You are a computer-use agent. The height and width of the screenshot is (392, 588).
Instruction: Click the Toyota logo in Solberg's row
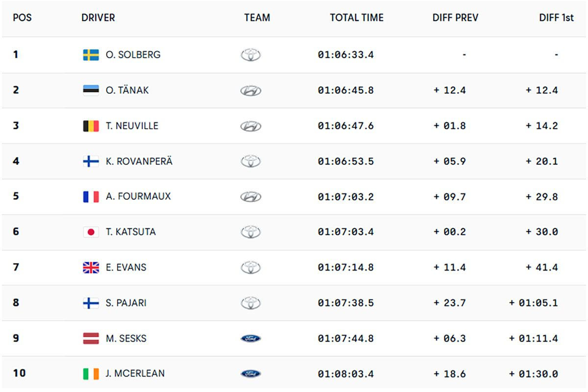pyautogui.click(x=250, y=55)
